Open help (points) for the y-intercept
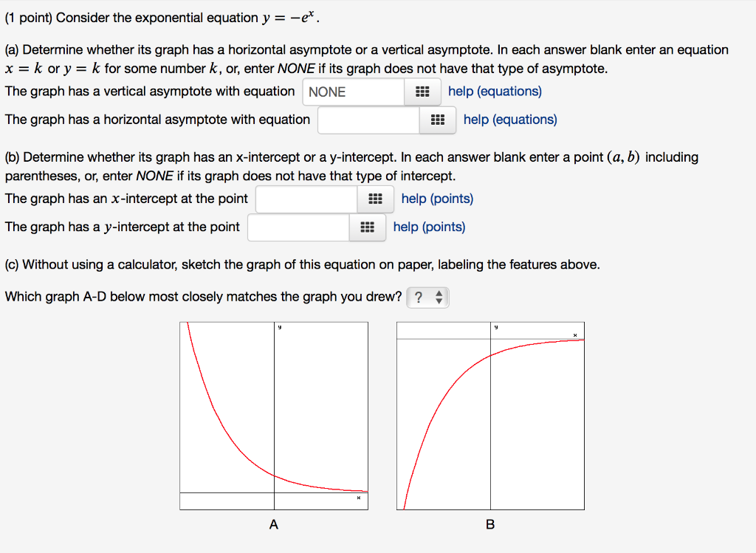 [429, 227]
